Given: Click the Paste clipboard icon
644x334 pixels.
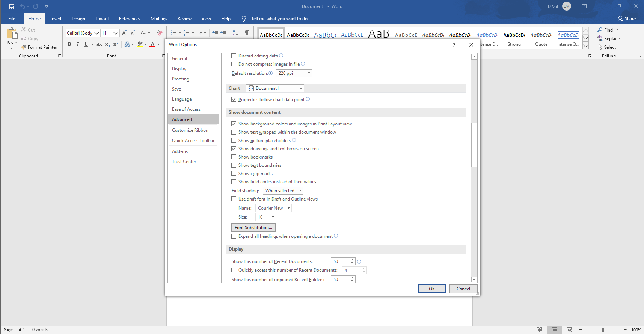Looking at the screenshot, I should 12,33.
